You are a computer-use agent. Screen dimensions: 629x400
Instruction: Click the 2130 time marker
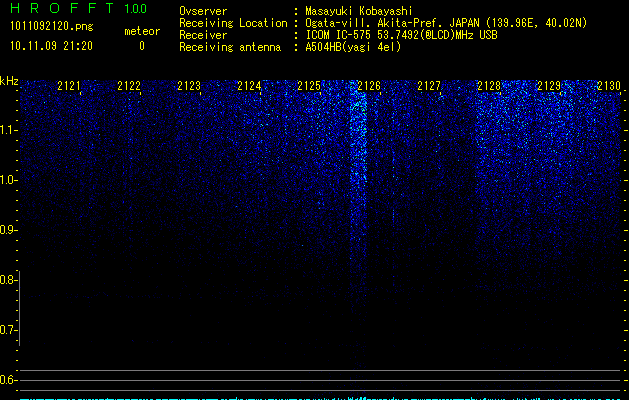(x=609, y=85)
